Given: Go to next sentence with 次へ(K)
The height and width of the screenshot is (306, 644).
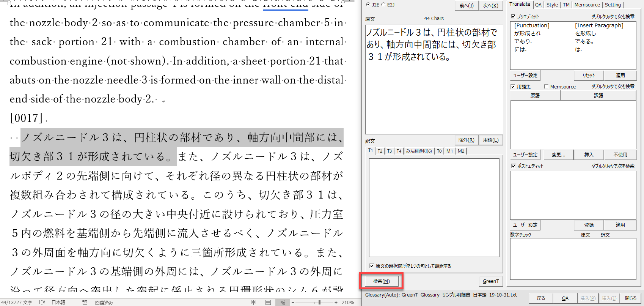Looking at the screenshot, I should (x=490, y=5).
